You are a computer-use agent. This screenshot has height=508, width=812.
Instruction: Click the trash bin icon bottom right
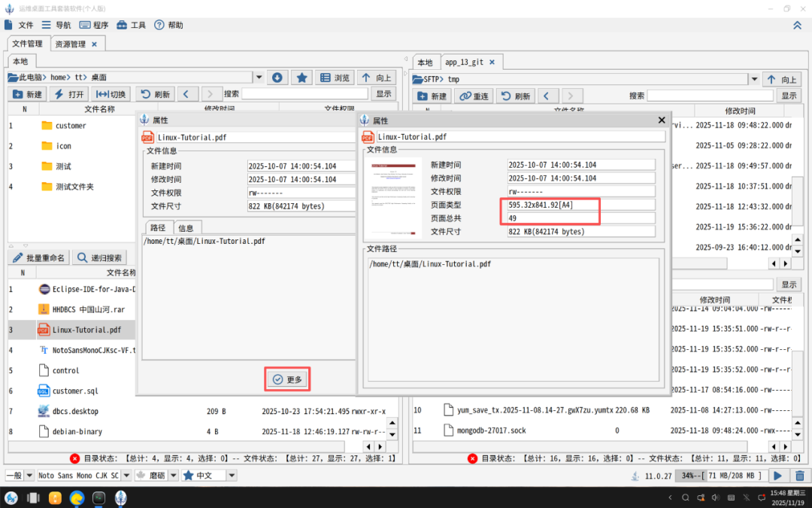coord(799,476)
